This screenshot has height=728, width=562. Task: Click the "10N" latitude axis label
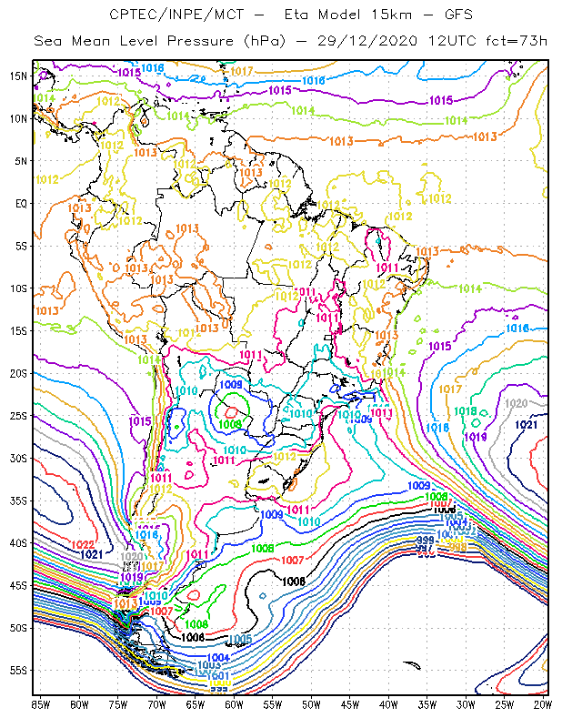(18, 118)
